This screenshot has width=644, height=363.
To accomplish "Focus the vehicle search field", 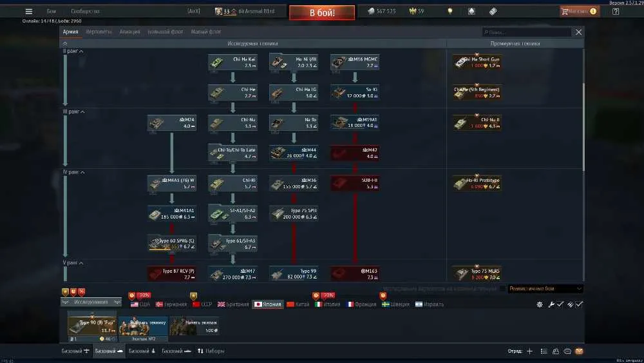I will pos(527,32).
